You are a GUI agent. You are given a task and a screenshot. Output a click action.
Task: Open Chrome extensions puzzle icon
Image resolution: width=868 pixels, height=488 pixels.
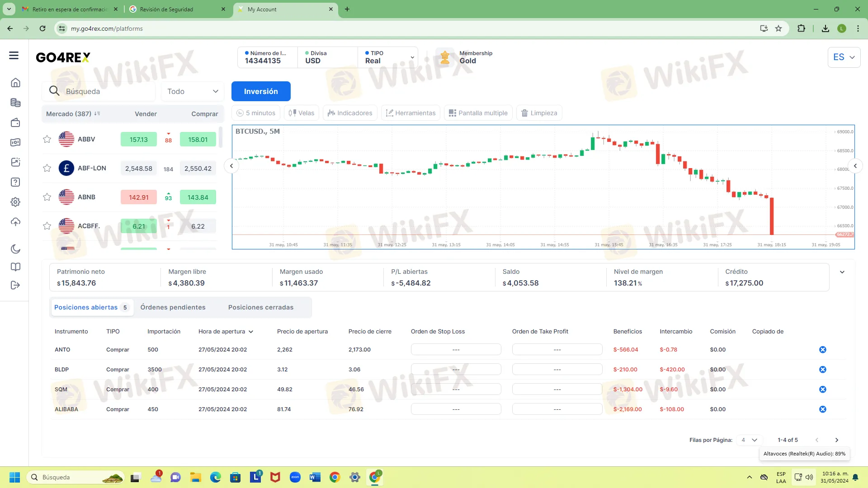click(x=801, y=28)
